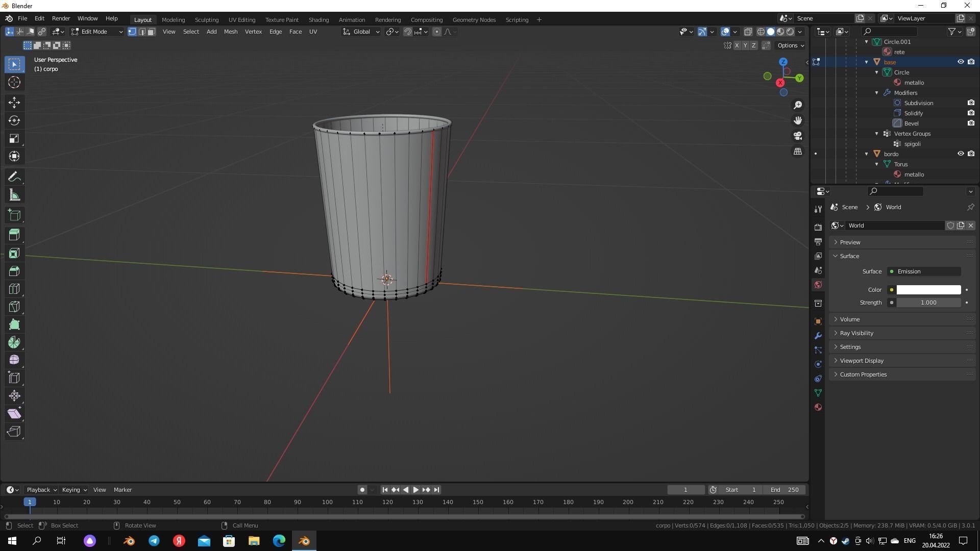Viewport: 980px width, 551px height.
Task: Select the Measure tool
Action: pos(14,195)
